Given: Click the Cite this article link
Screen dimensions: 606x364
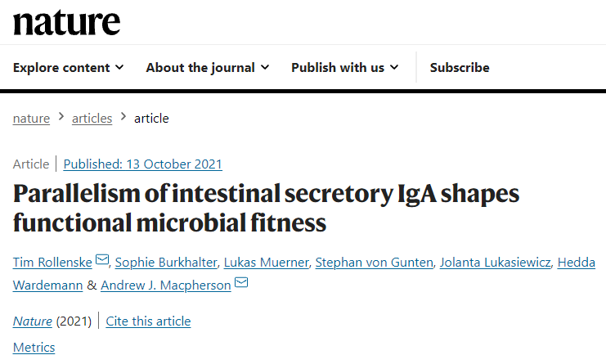Looking at the screenshot, I should click(148, 321).
